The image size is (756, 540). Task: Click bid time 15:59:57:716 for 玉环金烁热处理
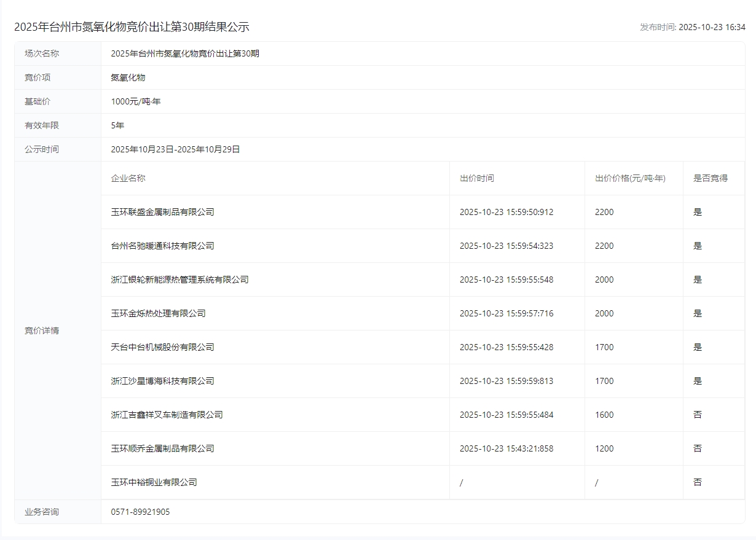click(x=506, y=313)
